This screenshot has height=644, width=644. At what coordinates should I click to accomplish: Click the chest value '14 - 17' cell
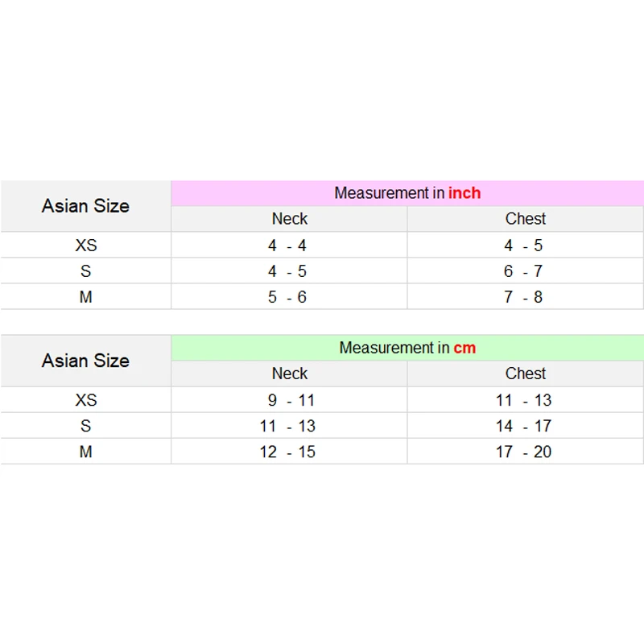coord(526,426)
